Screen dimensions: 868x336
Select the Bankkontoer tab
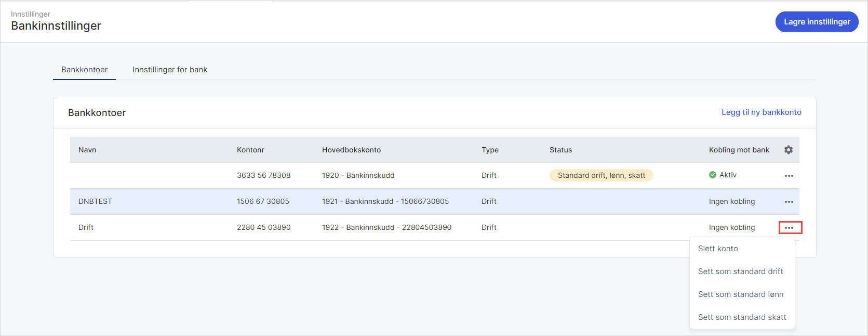click(x=85, y=70)
